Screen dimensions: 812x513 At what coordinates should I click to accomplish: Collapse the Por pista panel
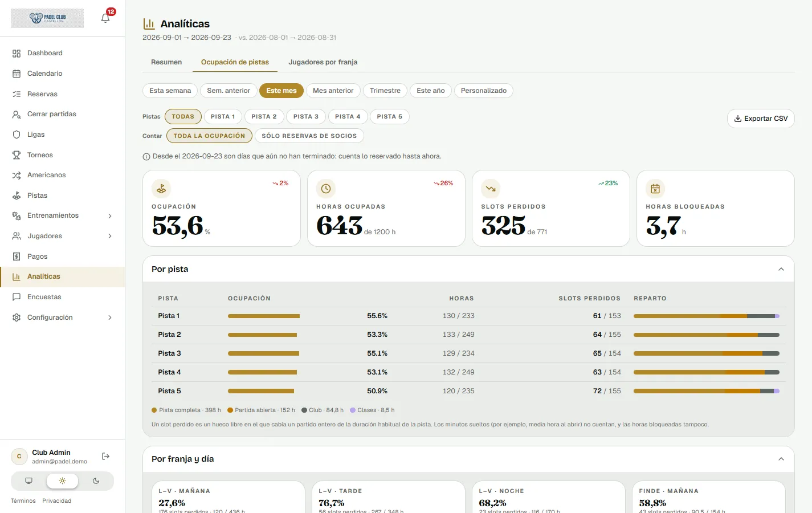click(x=781, y=269)
